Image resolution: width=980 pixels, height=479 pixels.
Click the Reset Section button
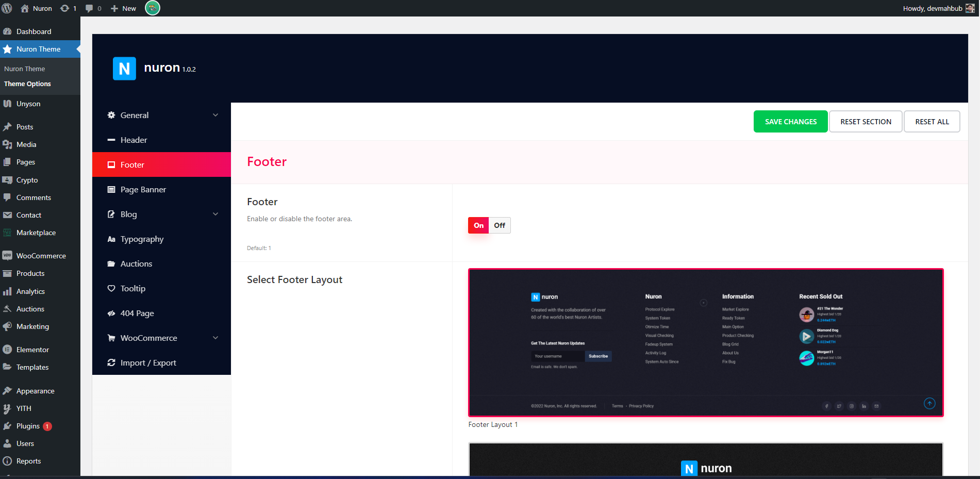point(866,122)
